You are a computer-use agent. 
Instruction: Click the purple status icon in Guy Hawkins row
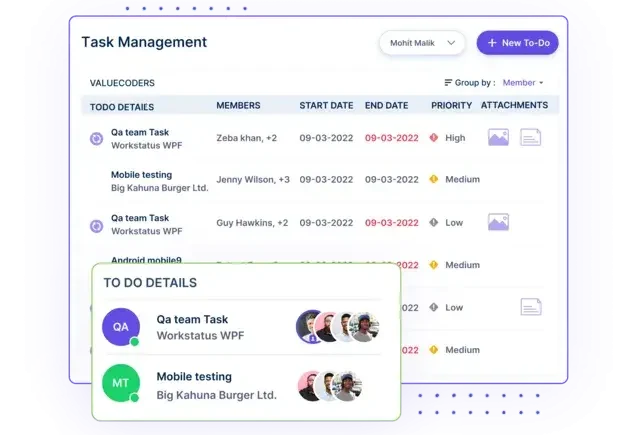click(97, 225)
